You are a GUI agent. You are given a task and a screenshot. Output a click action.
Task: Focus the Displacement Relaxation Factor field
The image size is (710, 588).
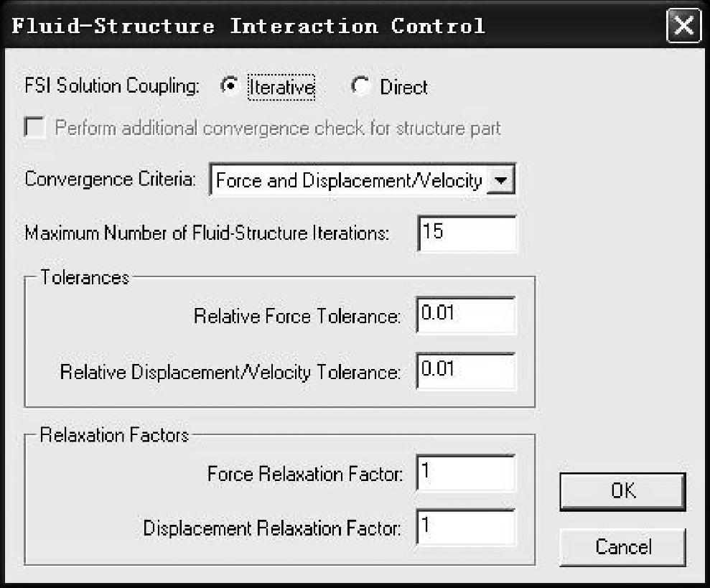coord(467,528)
